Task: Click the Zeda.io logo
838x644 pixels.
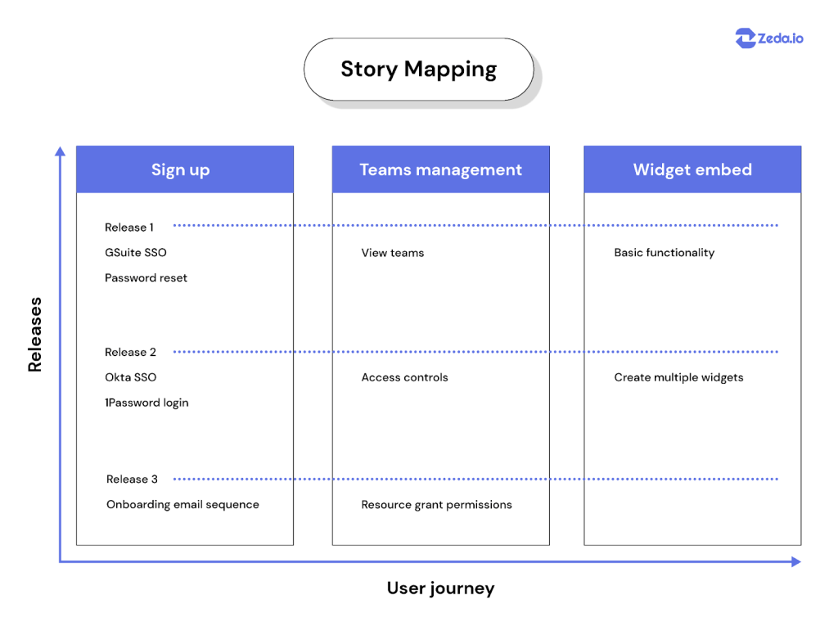Action: tap(769, 38)
